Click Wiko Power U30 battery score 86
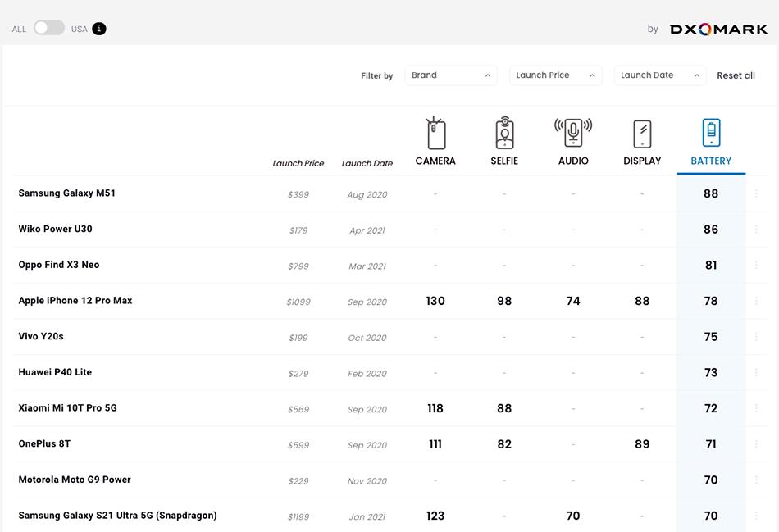 click(x=711, y=230)
